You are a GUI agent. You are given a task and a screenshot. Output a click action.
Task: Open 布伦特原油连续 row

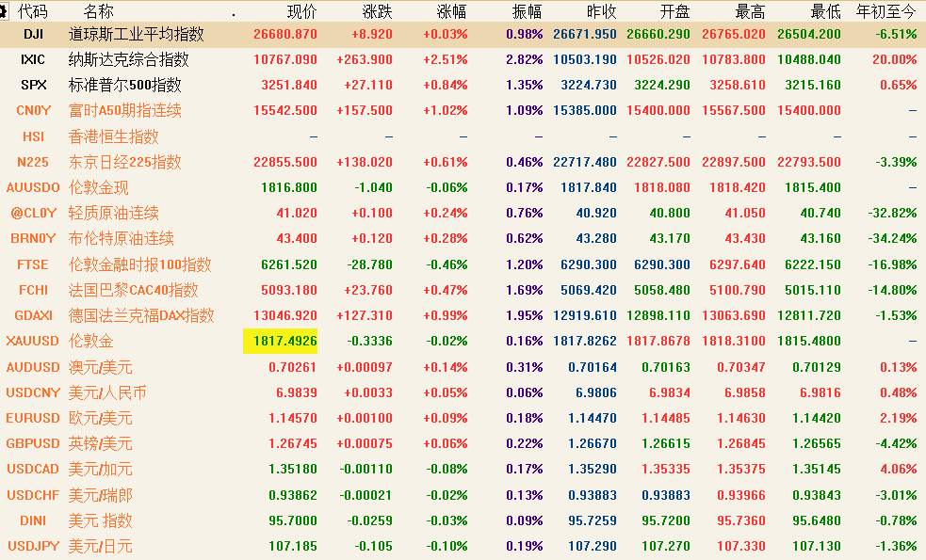[122, 238]
